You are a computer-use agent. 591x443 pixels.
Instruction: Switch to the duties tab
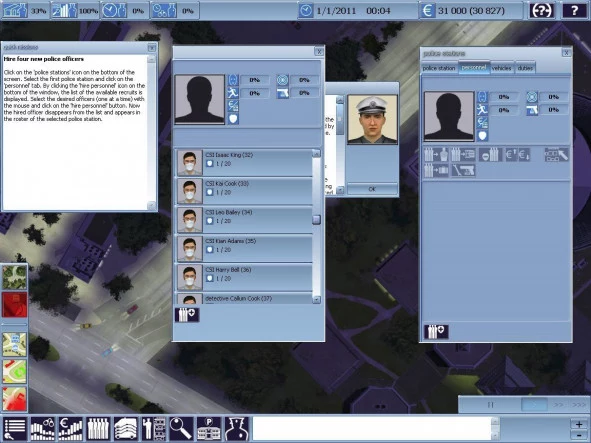pyautogui.click(x=525, y=68)
